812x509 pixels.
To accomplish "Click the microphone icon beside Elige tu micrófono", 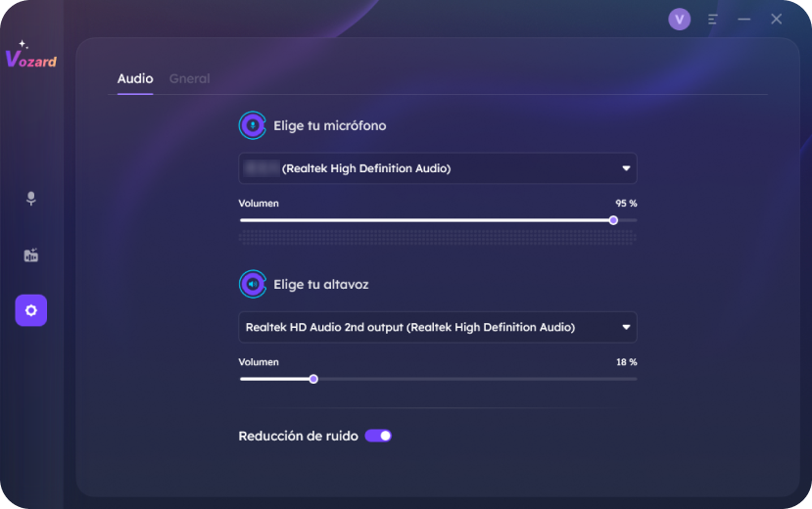I will [x=252, y=125].
